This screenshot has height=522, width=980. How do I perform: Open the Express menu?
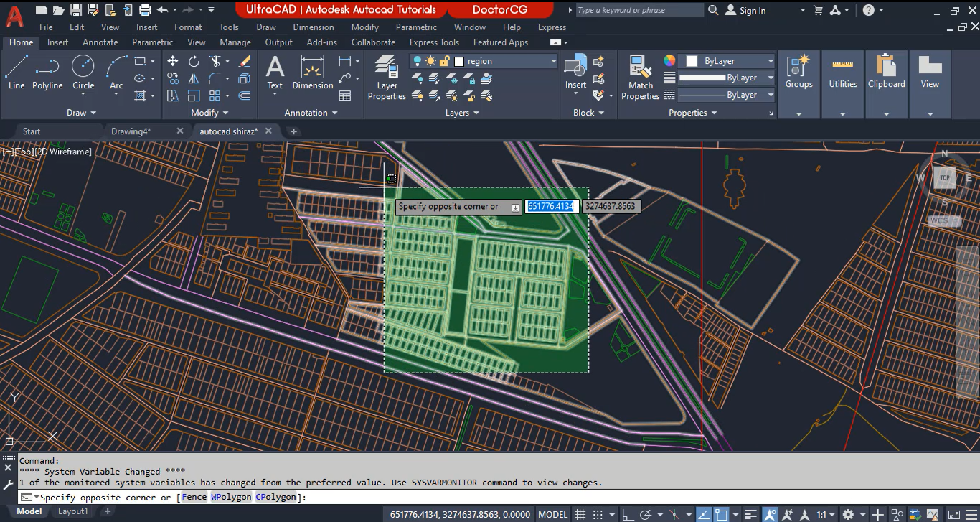[552, 27]
